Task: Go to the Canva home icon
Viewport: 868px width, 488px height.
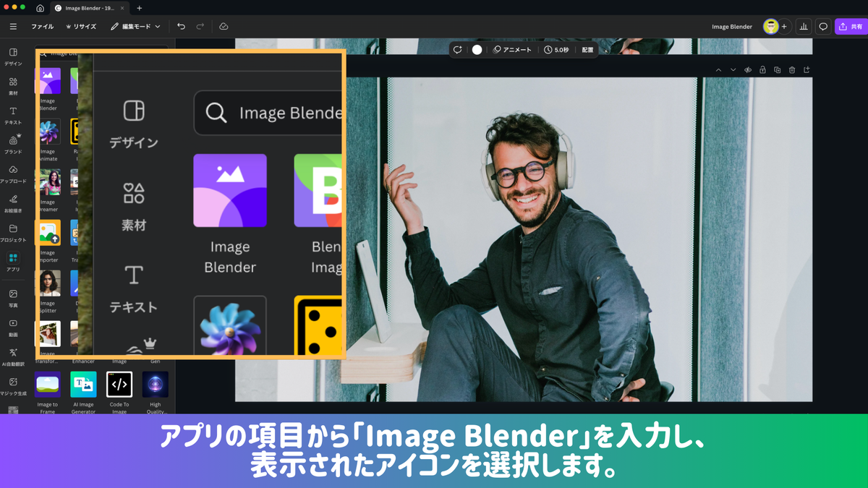Action: tap(40, 8)
